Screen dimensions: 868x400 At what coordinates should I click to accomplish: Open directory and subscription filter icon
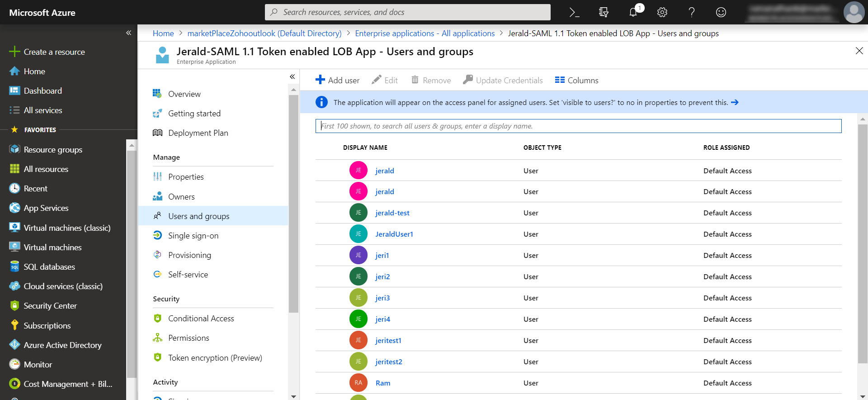pos(604,12)
